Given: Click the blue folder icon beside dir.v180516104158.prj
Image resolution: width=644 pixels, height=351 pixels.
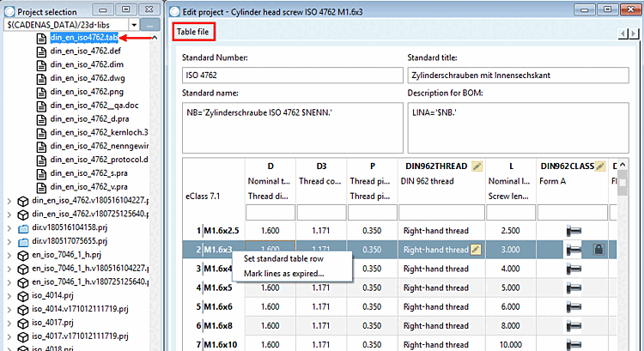Looking at the screenshot, I should pos(23,227).
